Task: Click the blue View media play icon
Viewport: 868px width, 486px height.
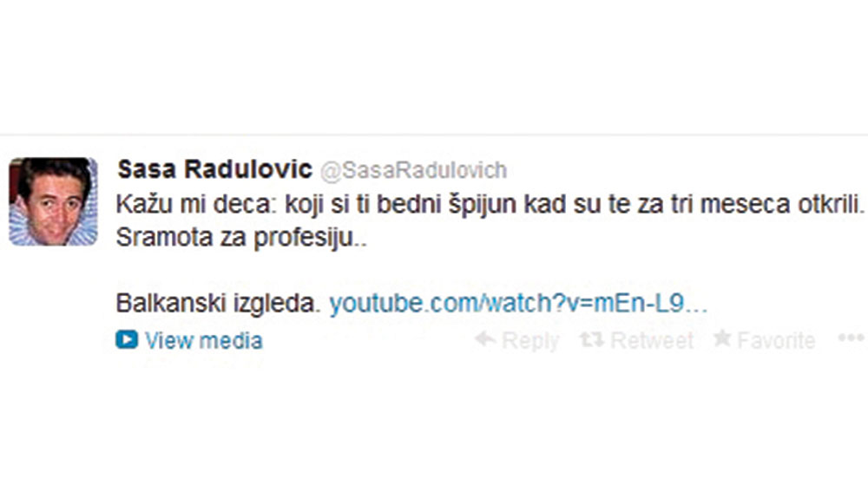Action: click(127, 339)
